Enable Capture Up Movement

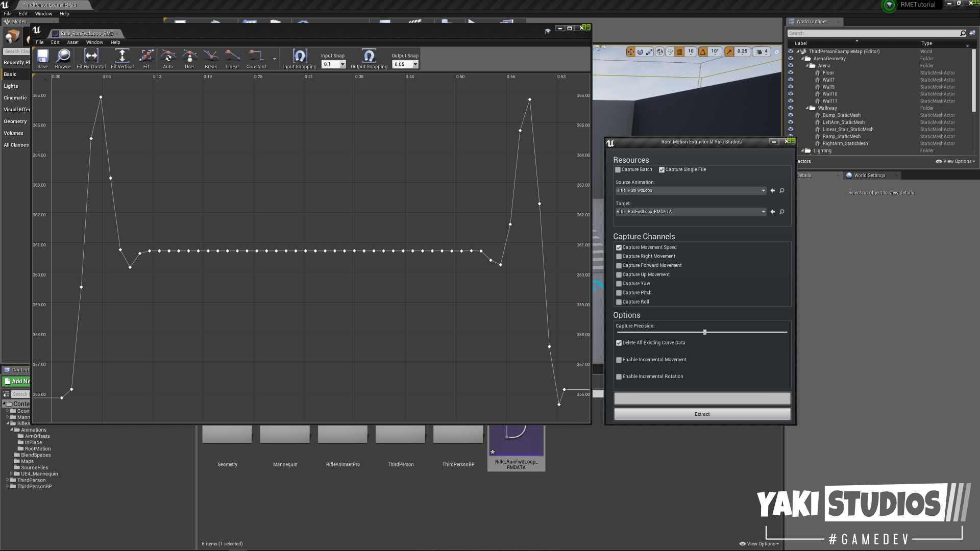click(x=619, y=275)
